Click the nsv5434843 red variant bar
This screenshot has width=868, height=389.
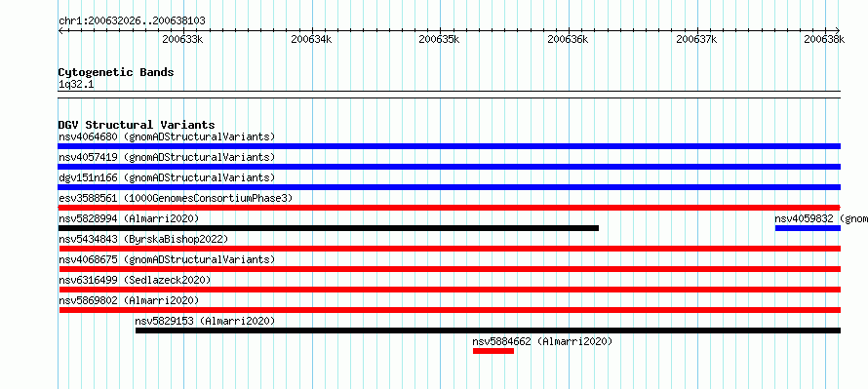click(449, 249)
